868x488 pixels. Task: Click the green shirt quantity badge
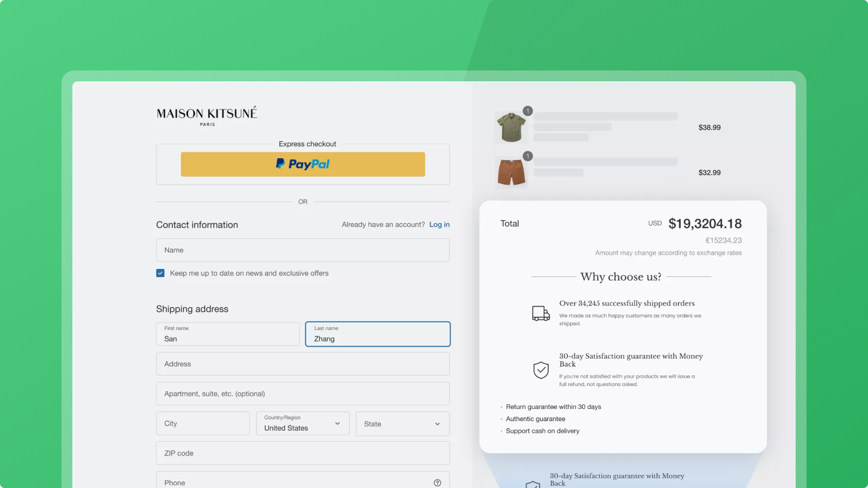pos(528,111)
